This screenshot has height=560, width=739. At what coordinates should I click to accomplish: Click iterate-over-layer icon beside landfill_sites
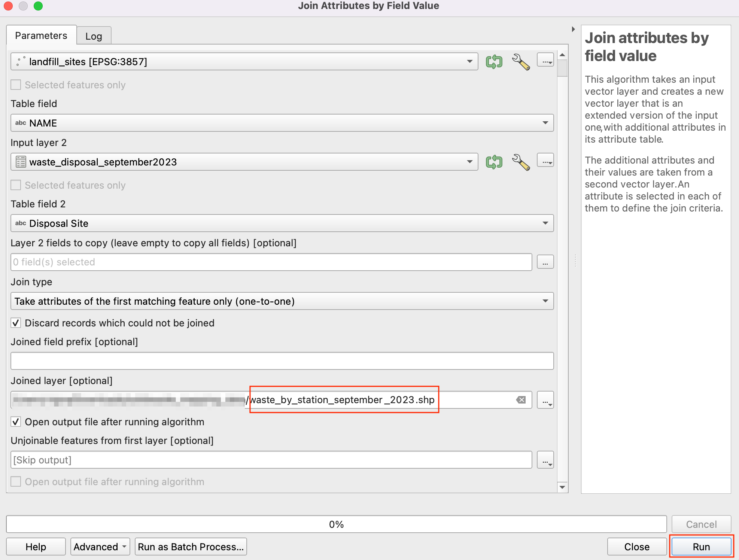click(x=494, y=61)
